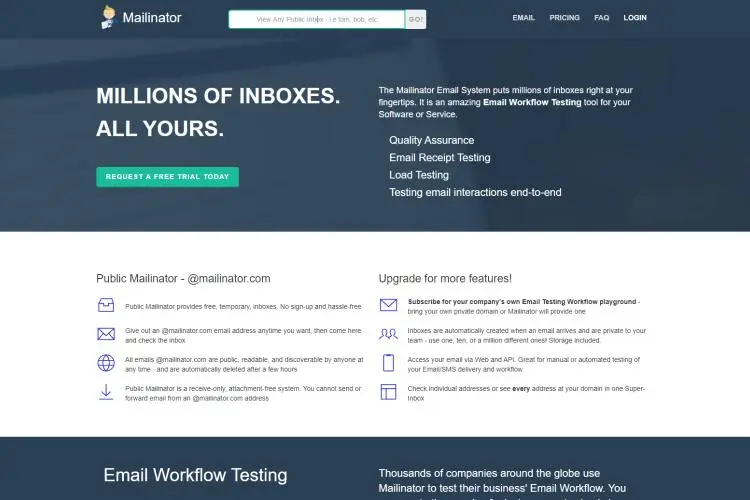
Task: Open the LOGIN page
Action: tap(635, 18)
